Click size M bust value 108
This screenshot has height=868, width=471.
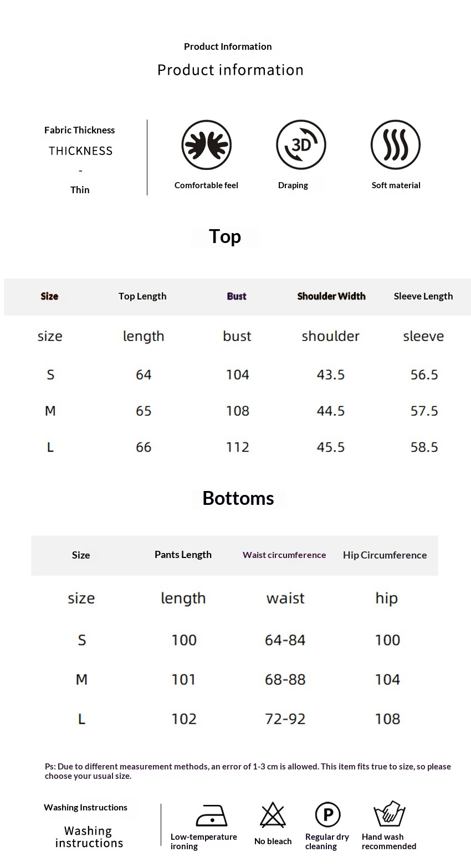pos(237,411)
